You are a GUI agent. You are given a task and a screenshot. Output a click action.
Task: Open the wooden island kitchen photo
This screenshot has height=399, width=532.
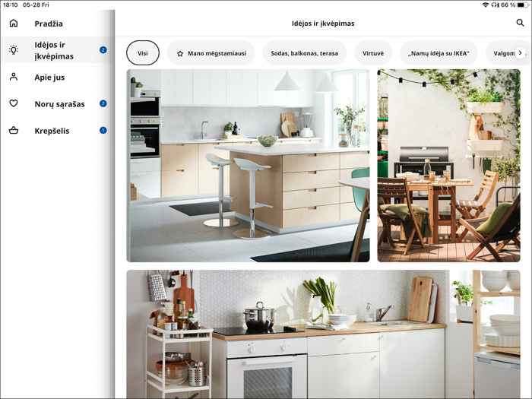(248, 166)
